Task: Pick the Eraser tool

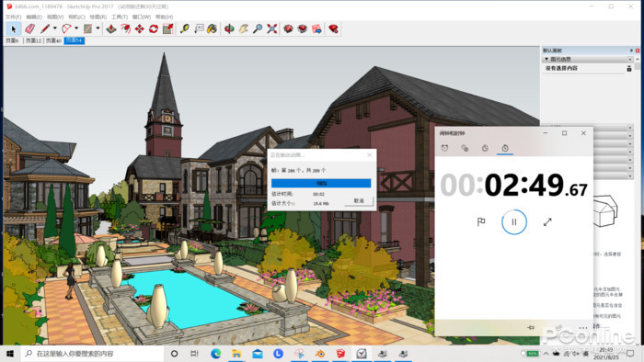Action: pyautogui.click(x=29, y=28)
